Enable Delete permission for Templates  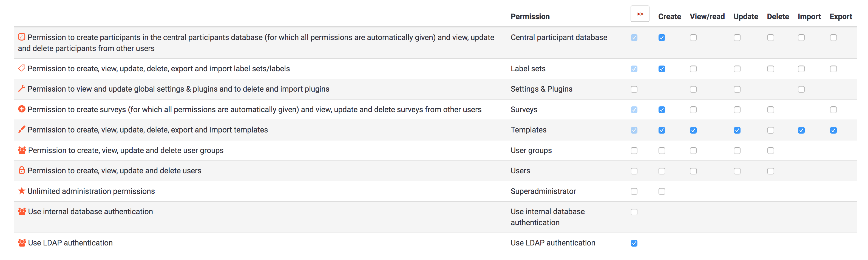pos(770,131)
